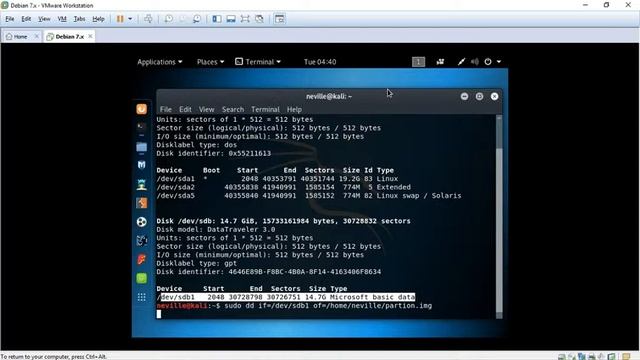The width and height of the screenshot is (640, 360).
Task: Expand the Terminal app menu in top bar
Action: click(258, 62)
